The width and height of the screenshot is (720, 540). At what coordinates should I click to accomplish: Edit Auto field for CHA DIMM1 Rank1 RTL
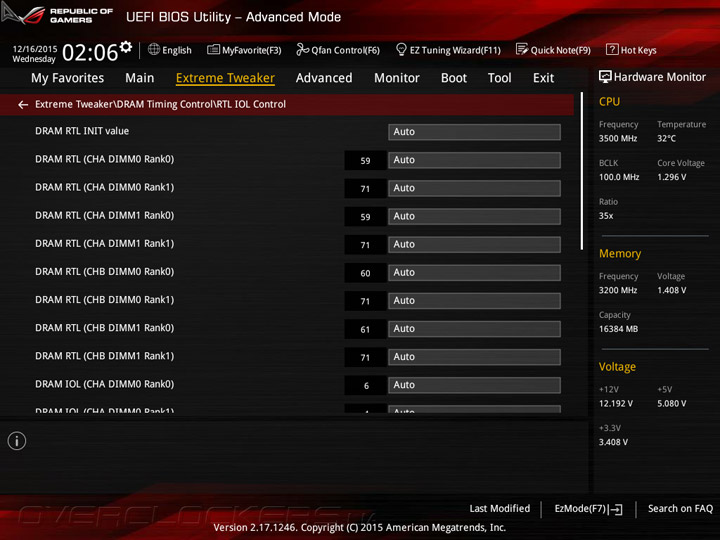pyautogui.click(x=474, y=244)
